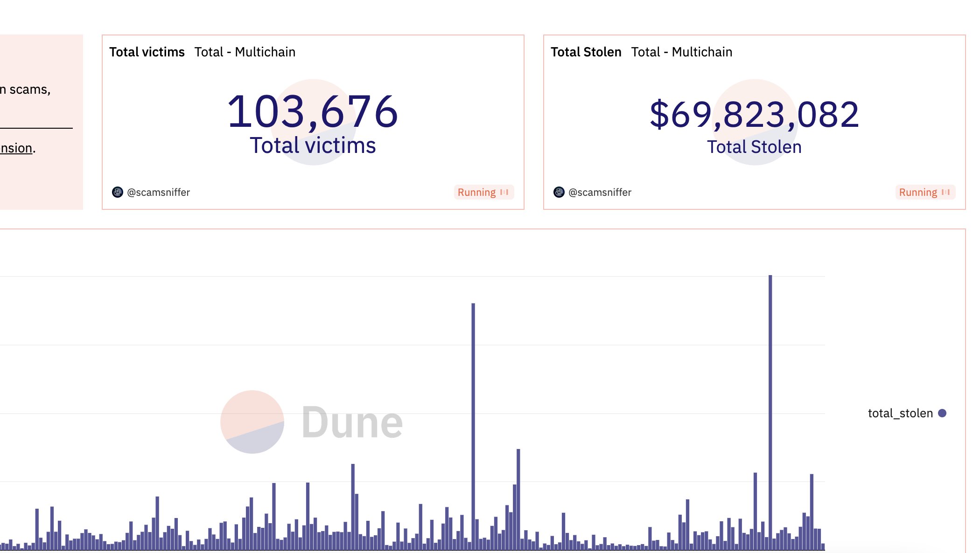The height and width of the screenshot is (553, 980).
Task: Open @scamsniffer profile from Total Stolen card
Action: 600,192
